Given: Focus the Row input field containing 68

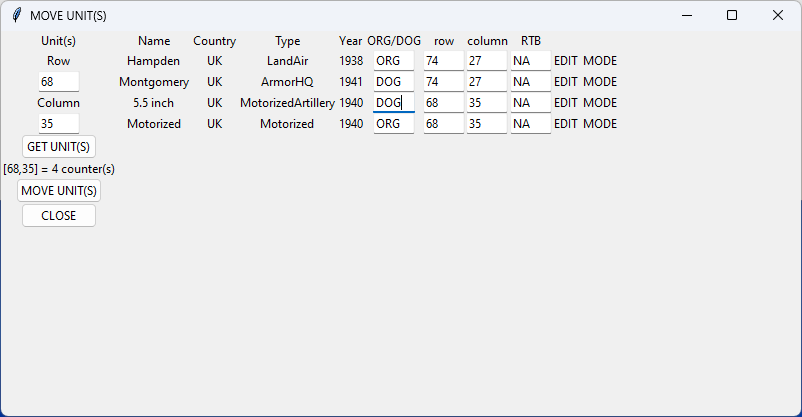Looking at the screenshot, I should point(58,82).
